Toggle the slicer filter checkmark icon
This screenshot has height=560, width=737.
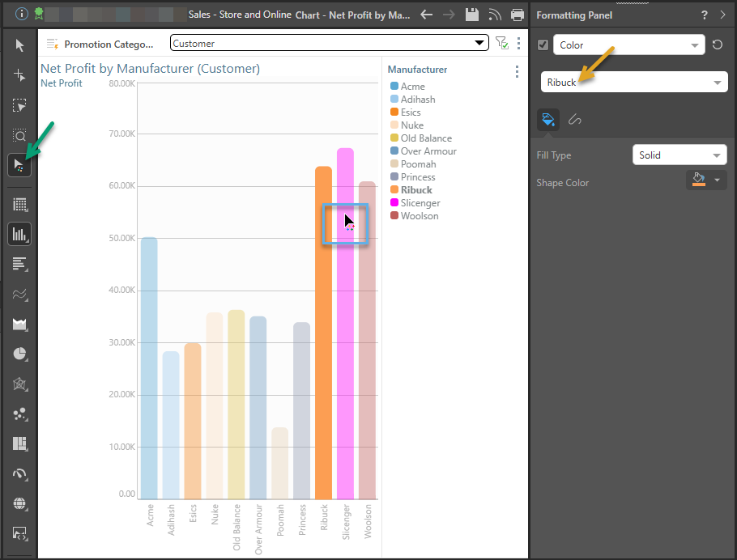(x=501, y=43)
